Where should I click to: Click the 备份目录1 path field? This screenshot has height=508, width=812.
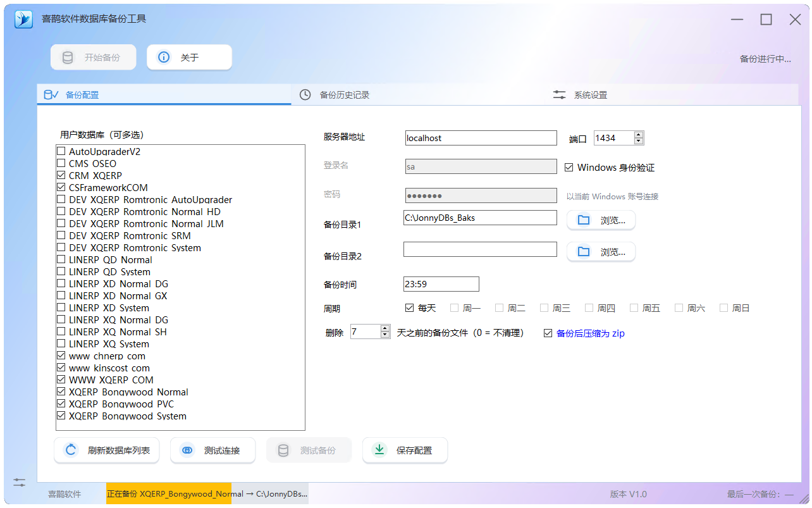tap(480, 218)
